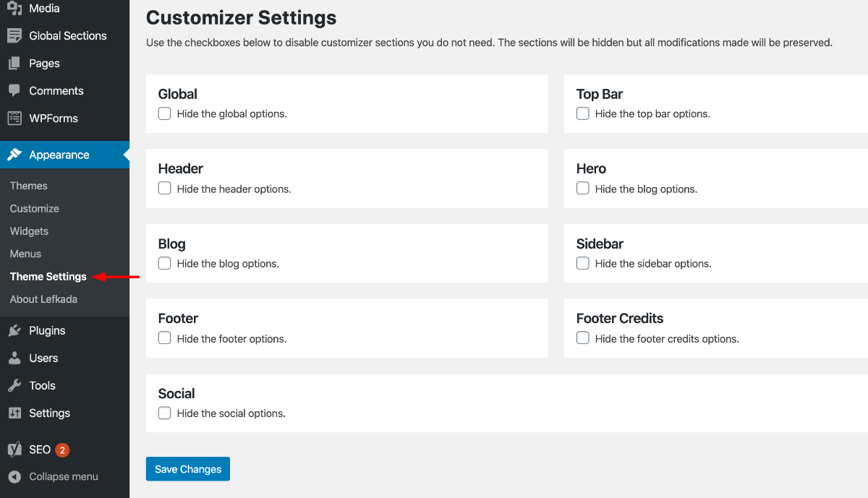Click the Plugins plug icon
The width and height of the screenshot is (868, 498).
[14, 330]
